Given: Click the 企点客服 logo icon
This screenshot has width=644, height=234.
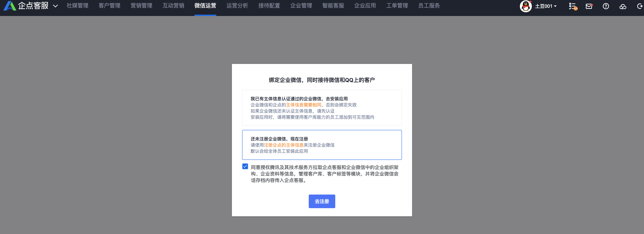Looking at the screenshot, I should pos(10,6).
